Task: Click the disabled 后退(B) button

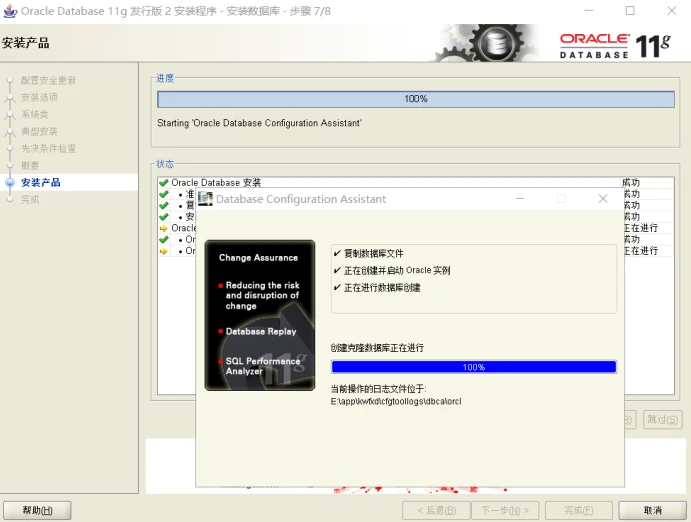Action: click(436, 511)
